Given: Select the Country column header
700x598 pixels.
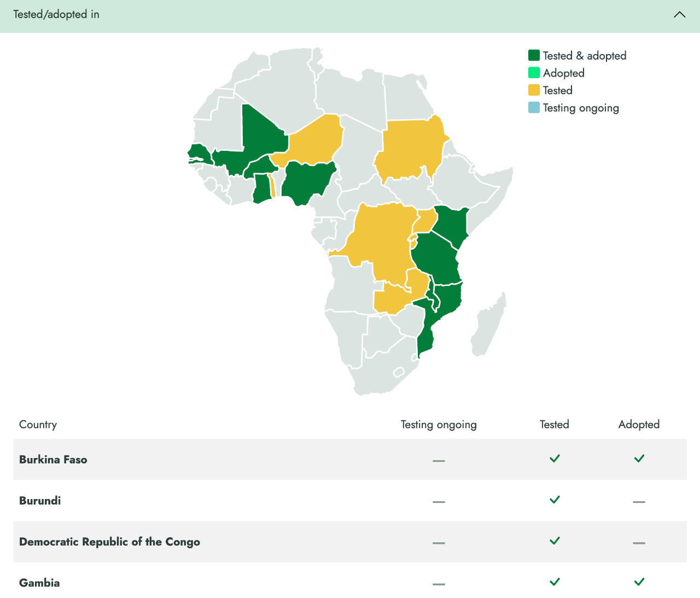Looking at the screenshot, I should click(x=38, y=425).
